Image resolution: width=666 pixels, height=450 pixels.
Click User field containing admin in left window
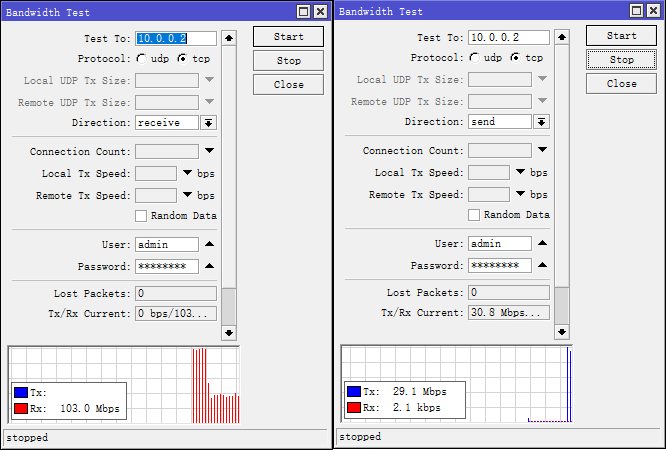[x=166, y=245]
